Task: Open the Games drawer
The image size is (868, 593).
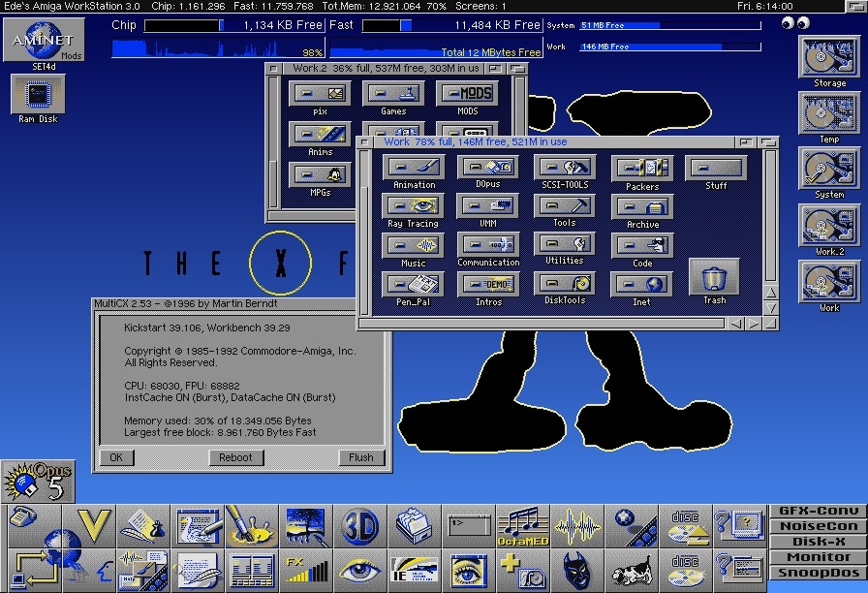Action: point(393,94)
